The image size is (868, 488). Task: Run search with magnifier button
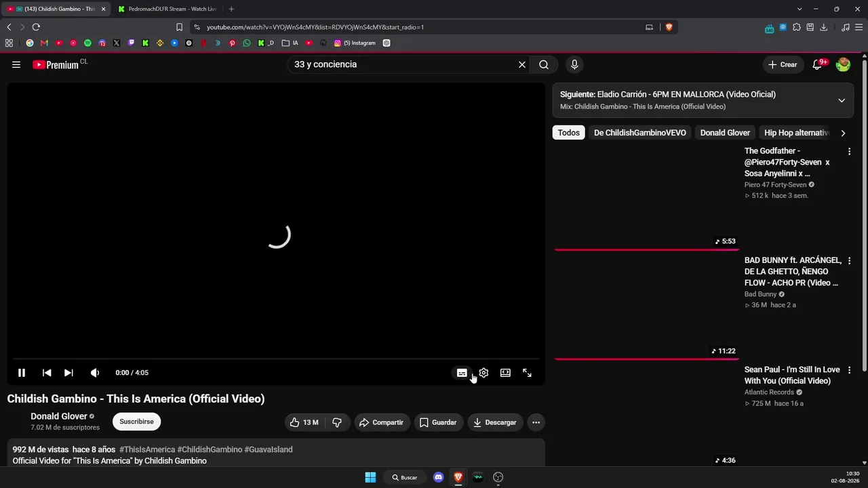(x=544, y=64)
